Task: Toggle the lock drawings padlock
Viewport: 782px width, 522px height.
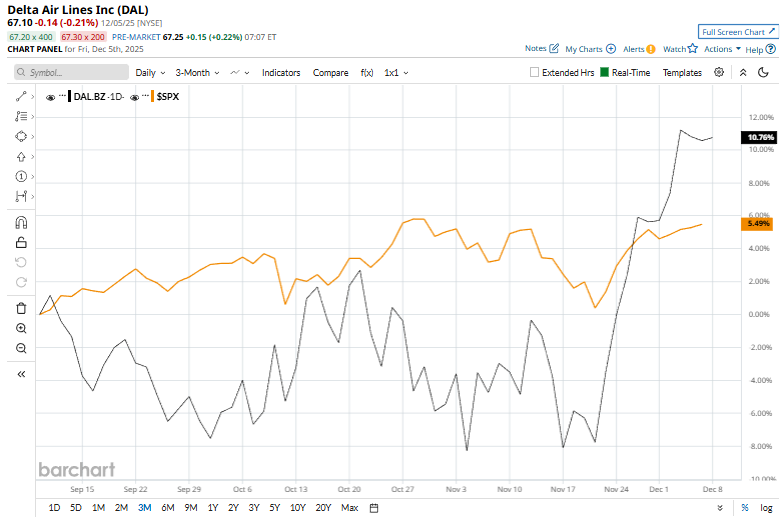Action: 21,242
